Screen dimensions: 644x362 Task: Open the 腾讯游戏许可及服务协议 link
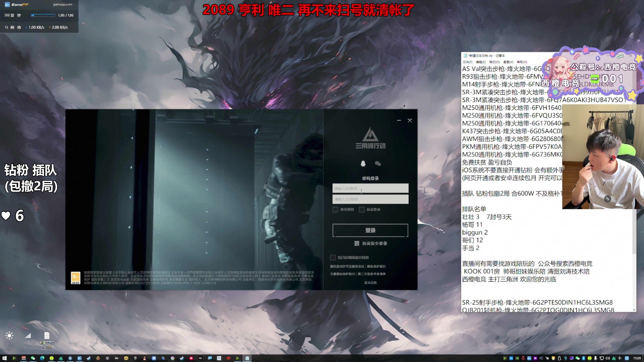347,266
